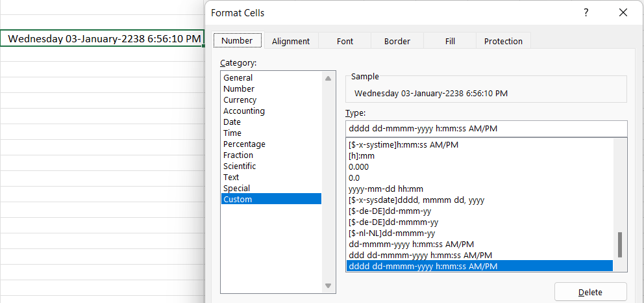
Task: Click the Type format code field
Action: [486, 129]
